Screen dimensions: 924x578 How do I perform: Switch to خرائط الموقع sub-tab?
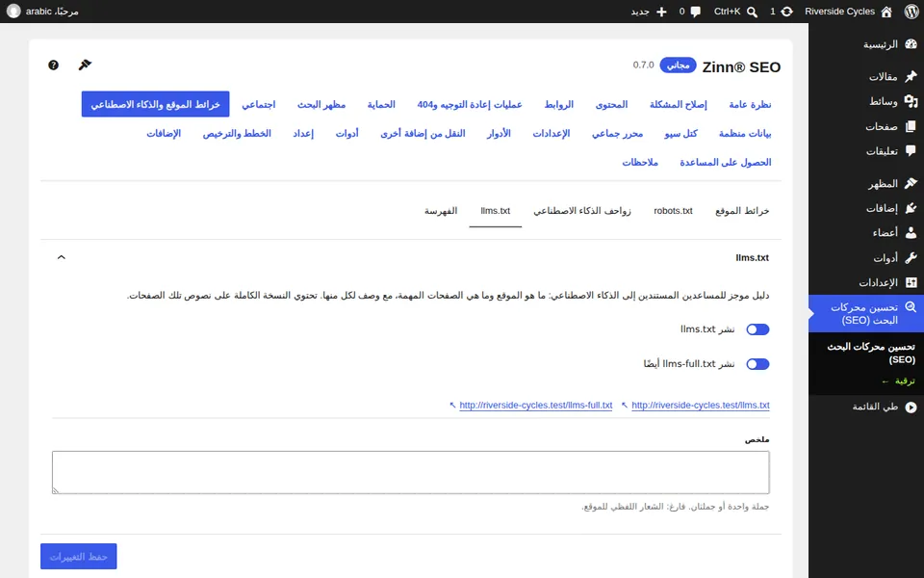[742, 211]
